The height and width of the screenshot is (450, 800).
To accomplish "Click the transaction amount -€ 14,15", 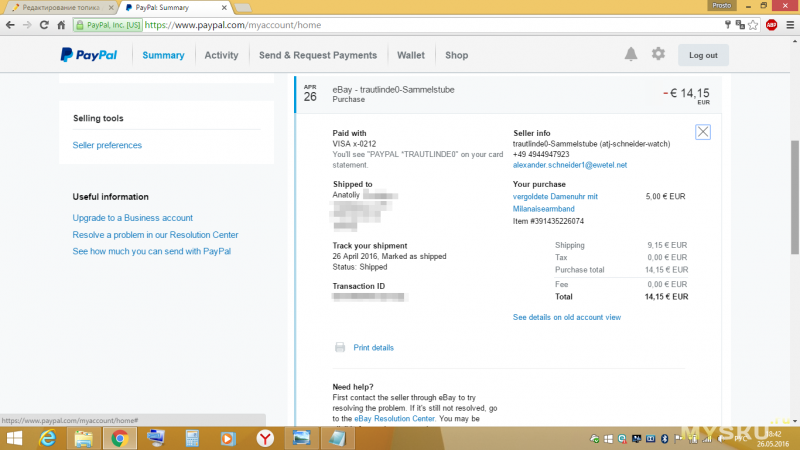I will pos(686,93).
